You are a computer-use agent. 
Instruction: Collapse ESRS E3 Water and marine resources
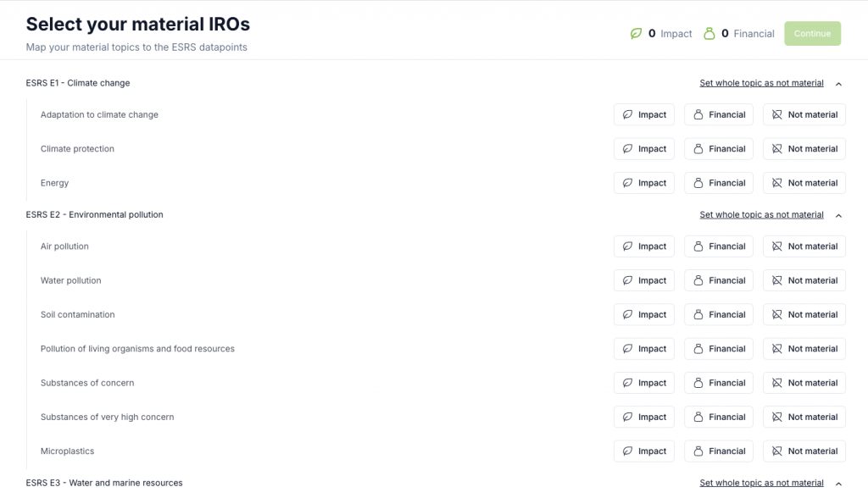838,484
